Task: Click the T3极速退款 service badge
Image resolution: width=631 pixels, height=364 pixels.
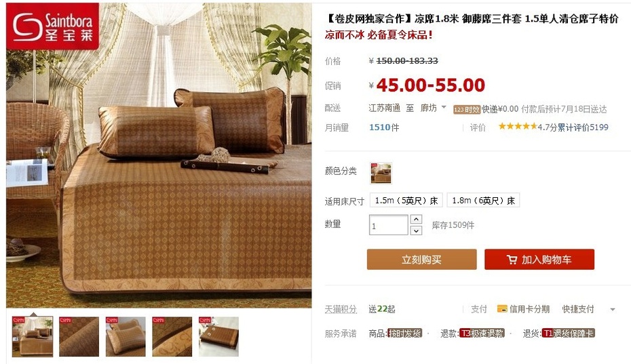Action: (482, 333)
